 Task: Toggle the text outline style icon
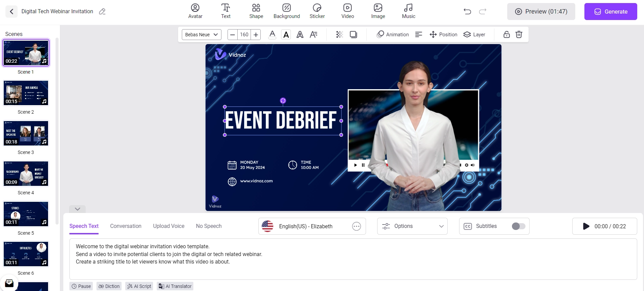click(300, 35)
